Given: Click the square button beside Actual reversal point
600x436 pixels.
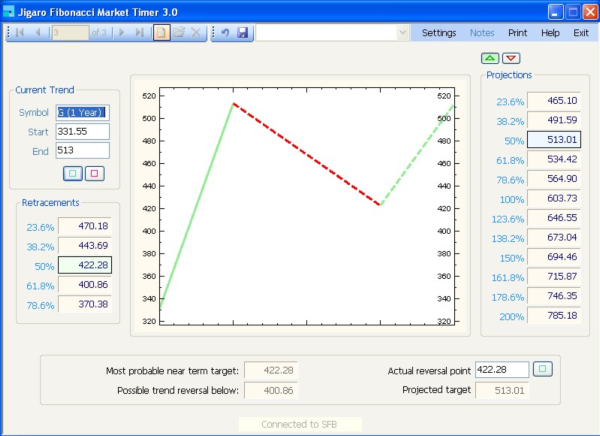Looking at the screenshot, I should click(x=542, y=369).
